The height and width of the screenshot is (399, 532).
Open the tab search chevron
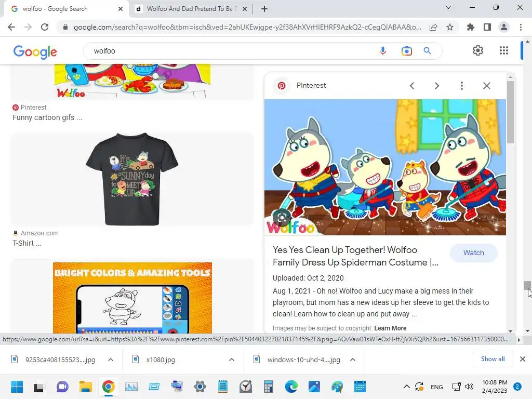pyautogui.click(x=448, y=7)
